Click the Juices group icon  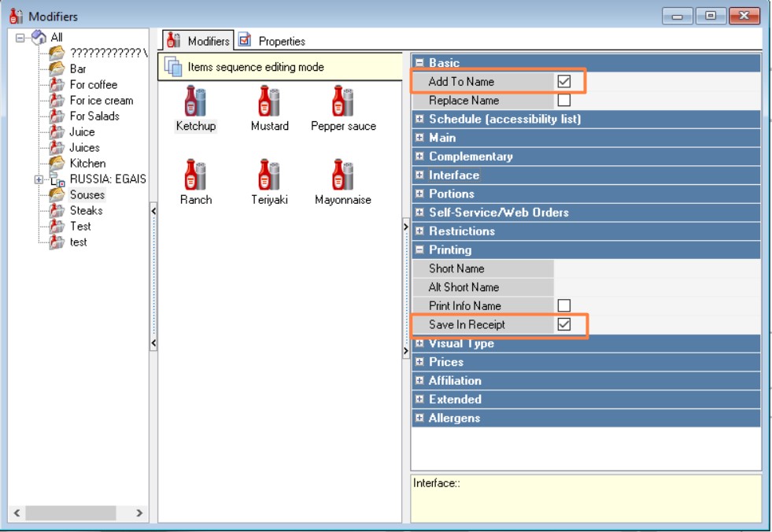click(57, 147)
